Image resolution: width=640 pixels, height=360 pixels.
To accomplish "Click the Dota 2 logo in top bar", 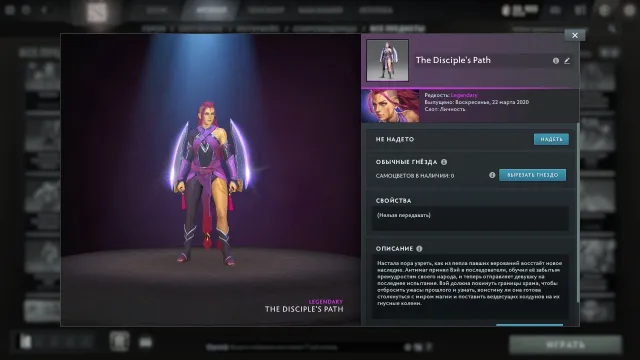I will click(x=97, y=11).
